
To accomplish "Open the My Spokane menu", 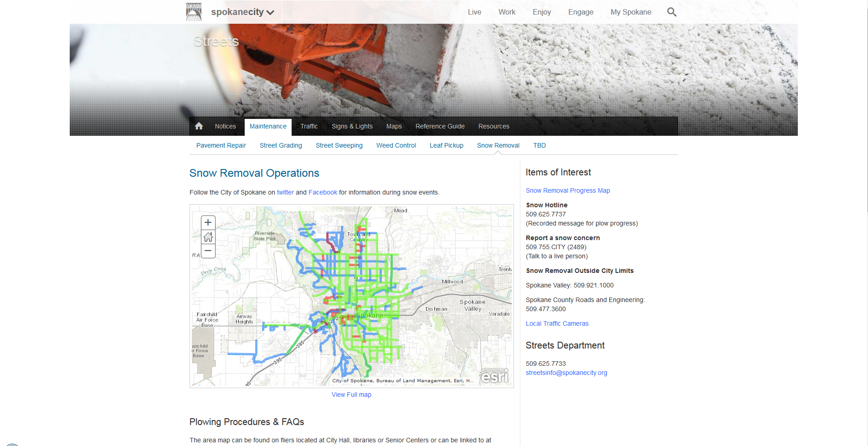I will (631, 12).
